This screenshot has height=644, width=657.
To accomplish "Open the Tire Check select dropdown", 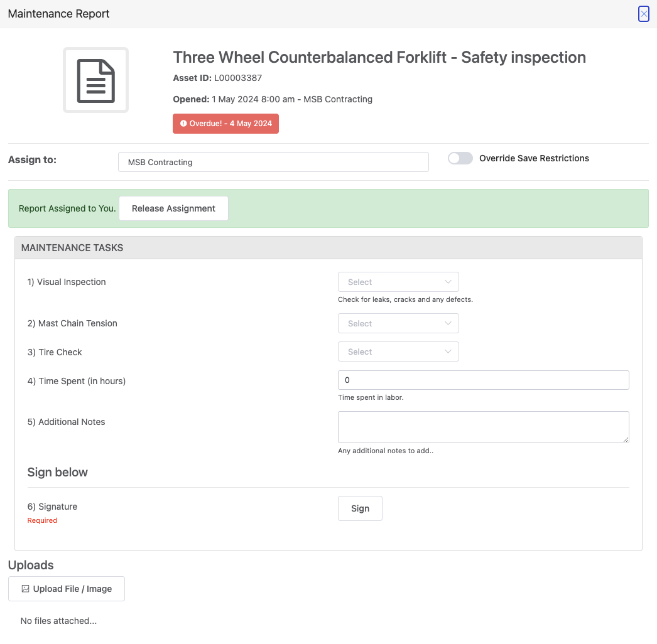I will (x=398, y=352).
